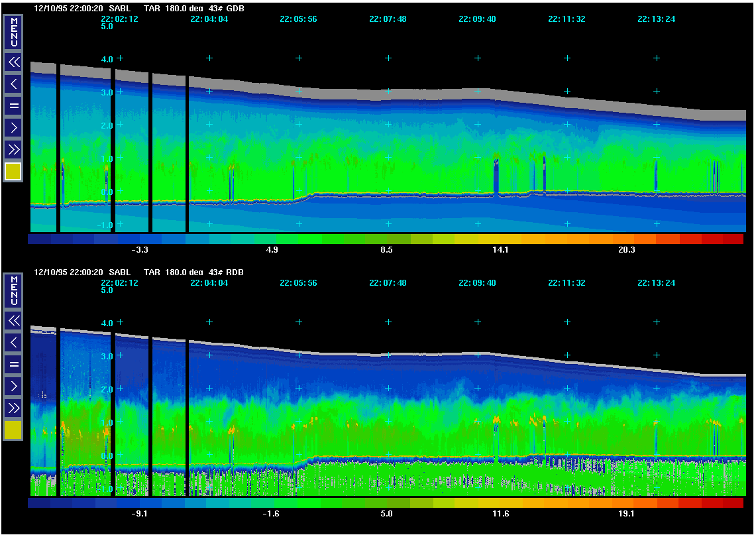
Task: Select the 22:05:56 time label in the top panel
Action: 298,19
